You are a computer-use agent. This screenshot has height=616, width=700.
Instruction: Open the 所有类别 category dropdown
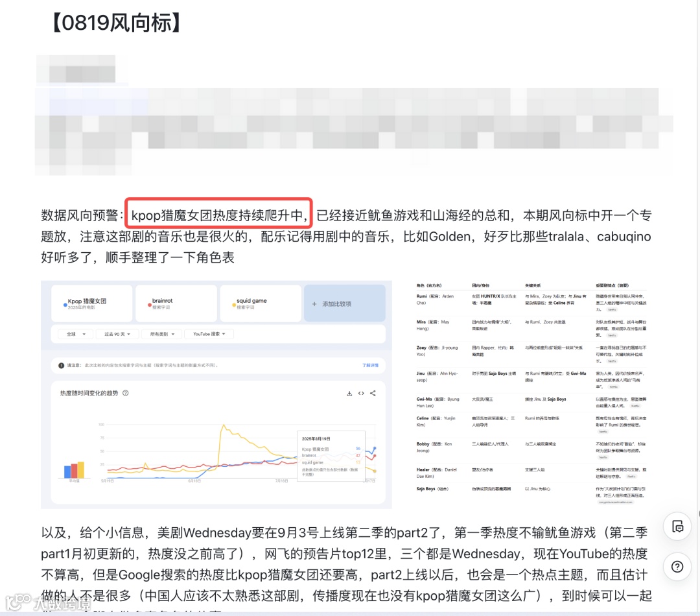coord(162,334)
